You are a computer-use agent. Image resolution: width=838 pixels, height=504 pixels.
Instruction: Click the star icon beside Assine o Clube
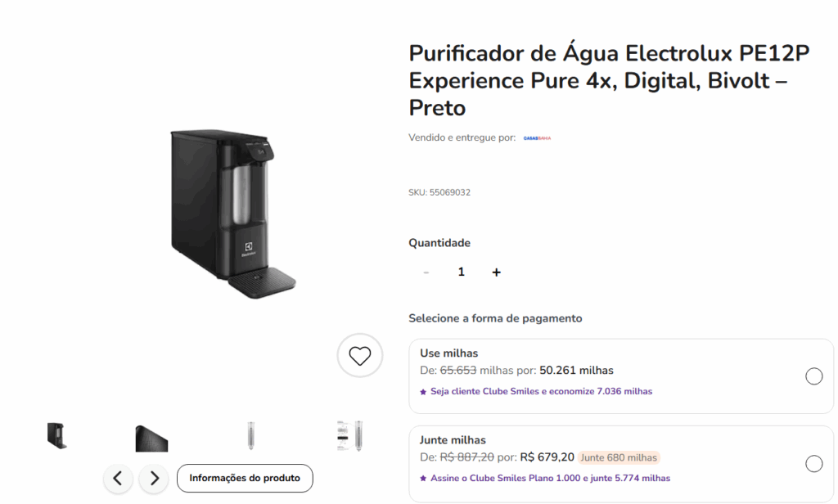(x=423, y=479)
